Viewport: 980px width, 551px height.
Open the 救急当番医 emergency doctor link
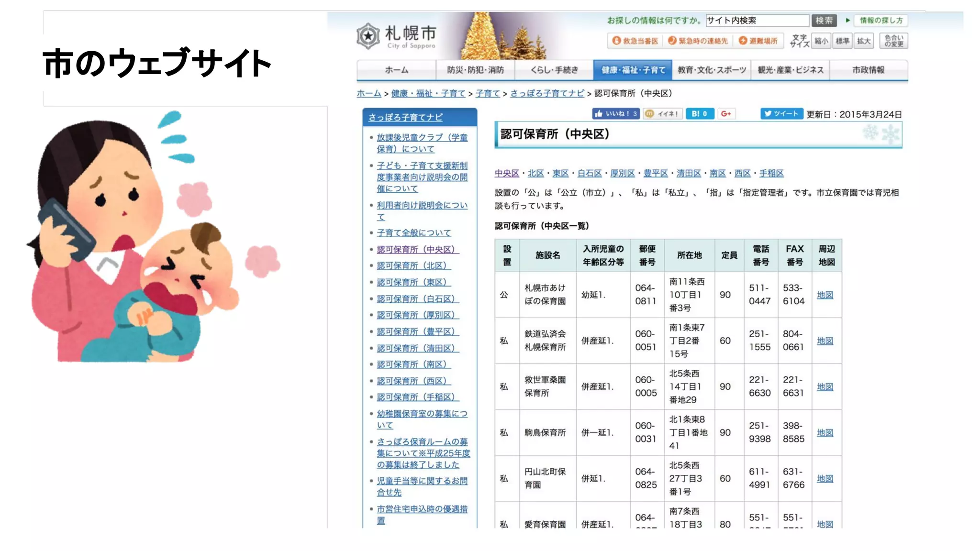point(635,41)
